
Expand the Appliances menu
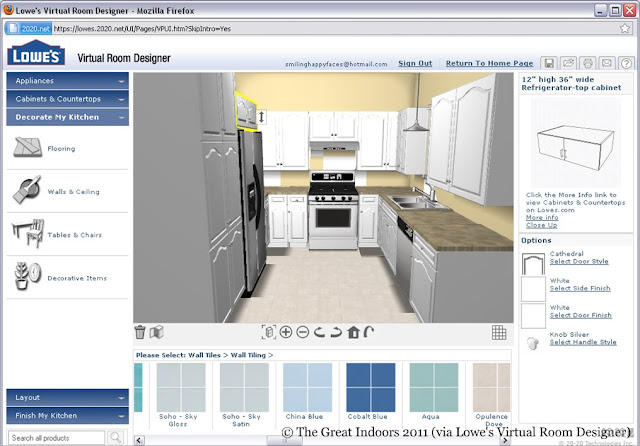[x=67, y=81]
